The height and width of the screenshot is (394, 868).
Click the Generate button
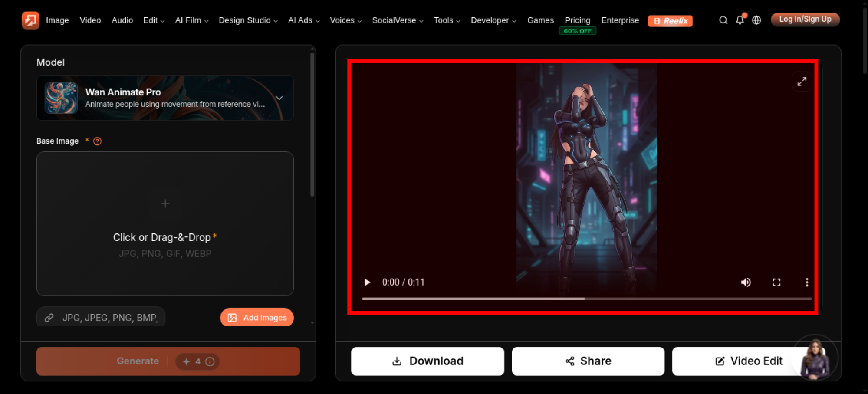(x=168, y=361)
